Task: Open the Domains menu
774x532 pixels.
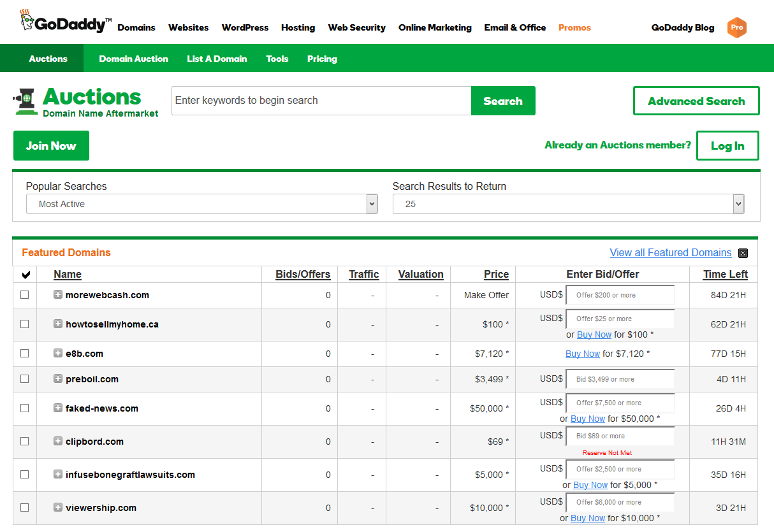Action: pos(136,27)
